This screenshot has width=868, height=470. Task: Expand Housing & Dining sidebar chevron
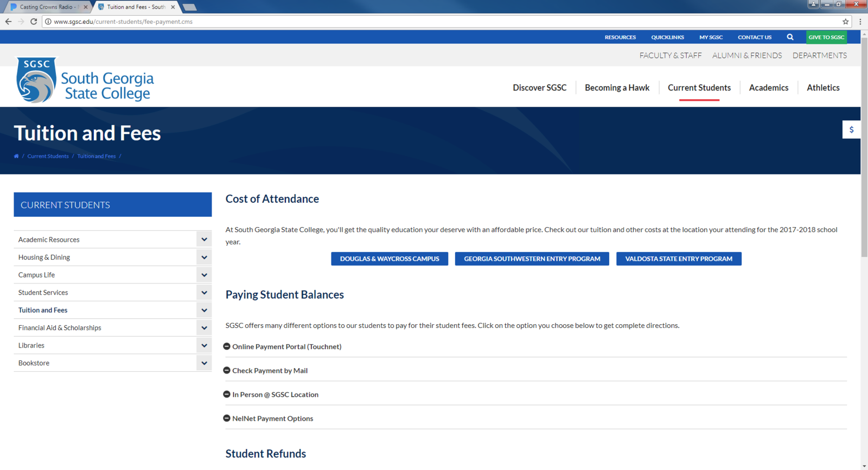point(204,257)
